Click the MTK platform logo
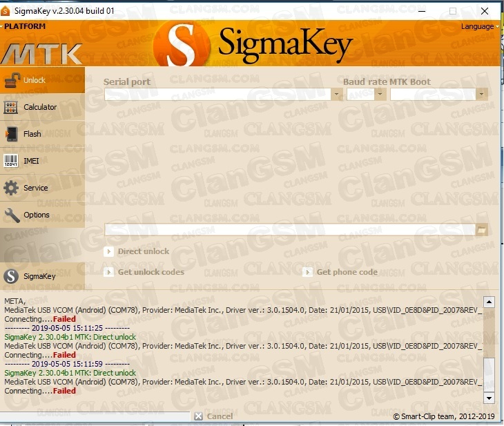This screenshot has width=504, height=426. (x=41, y=54)
